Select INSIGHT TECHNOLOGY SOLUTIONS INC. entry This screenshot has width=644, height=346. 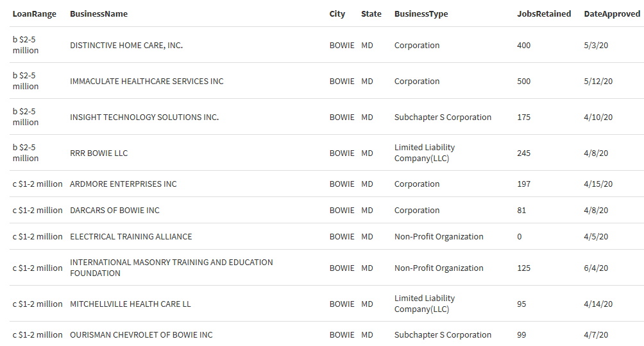(x=144, y=117)
